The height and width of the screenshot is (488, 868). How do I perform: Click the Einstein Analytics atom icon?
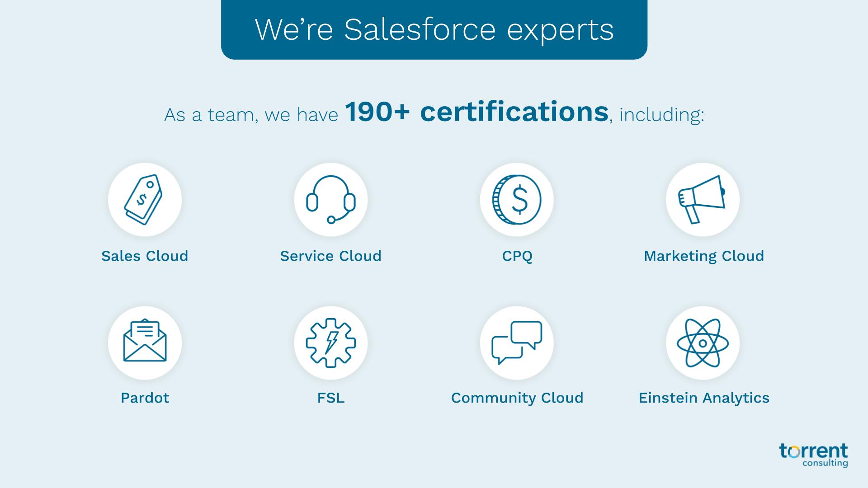pos(703,343)
